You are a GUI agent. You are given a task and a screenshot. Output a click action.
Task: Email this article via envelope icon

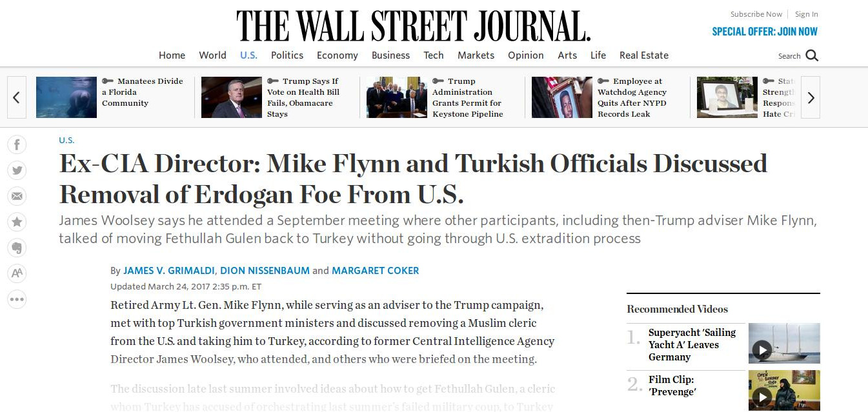(17, 196)
